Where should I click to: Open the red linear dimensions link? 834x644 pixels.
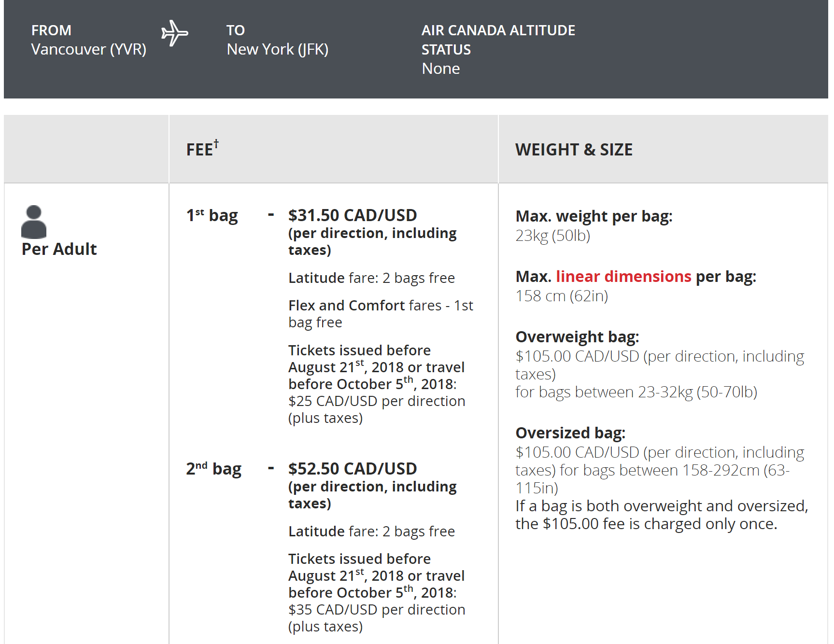(623, 277)
